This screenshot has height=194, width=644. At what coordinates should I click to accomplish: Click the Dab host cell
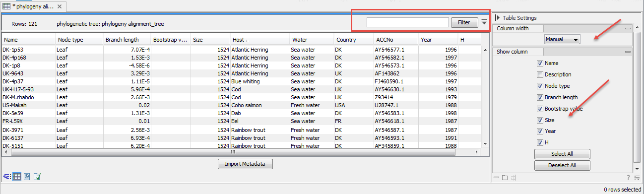pyautogui.click(x=236, y=113)
